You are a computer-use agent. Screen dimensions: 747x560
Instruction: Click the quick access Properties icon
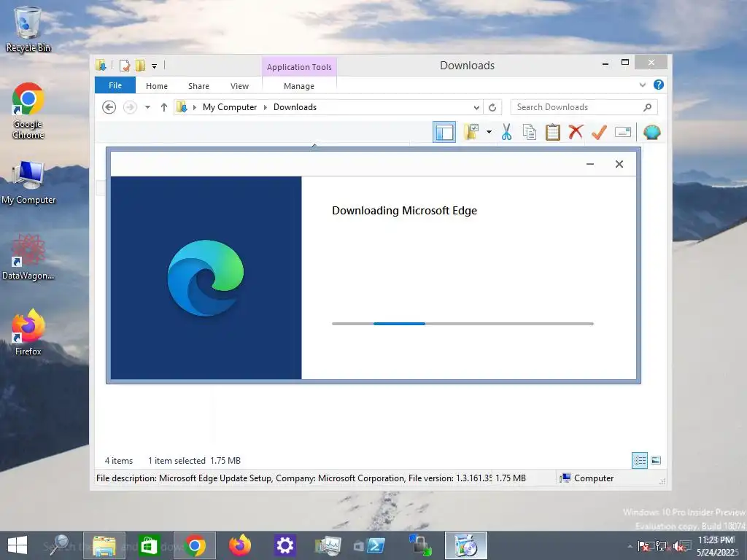click(x=124, y=65)
